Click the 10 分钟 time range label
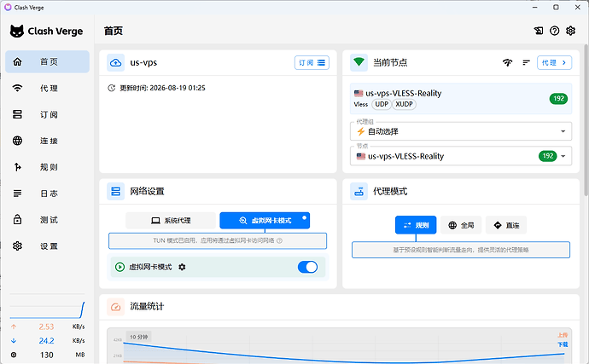This screenshot has width=589, height=364. pos(138,337)
